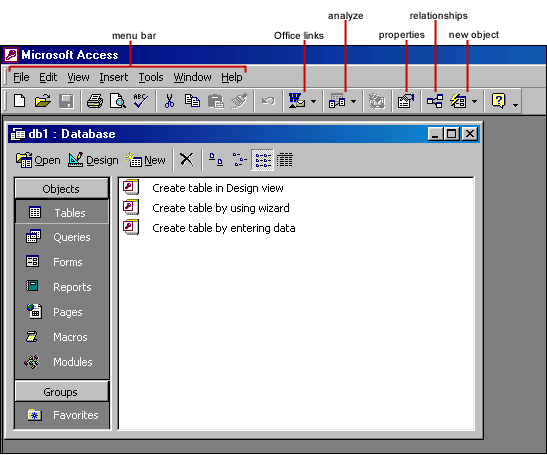This screenshot has width=547, height=455.
Task: Click the Analyze icon
Action: click(337, 101)
